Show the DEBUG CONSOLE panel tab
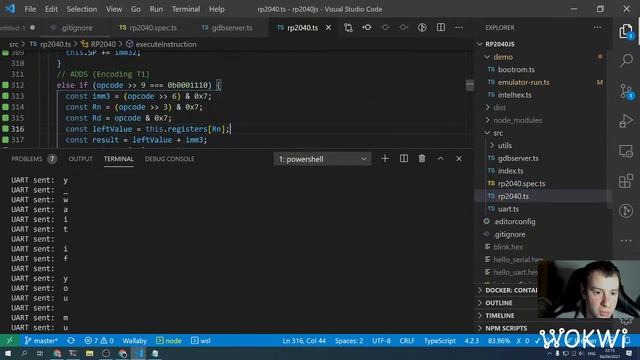 pos(169,159)
